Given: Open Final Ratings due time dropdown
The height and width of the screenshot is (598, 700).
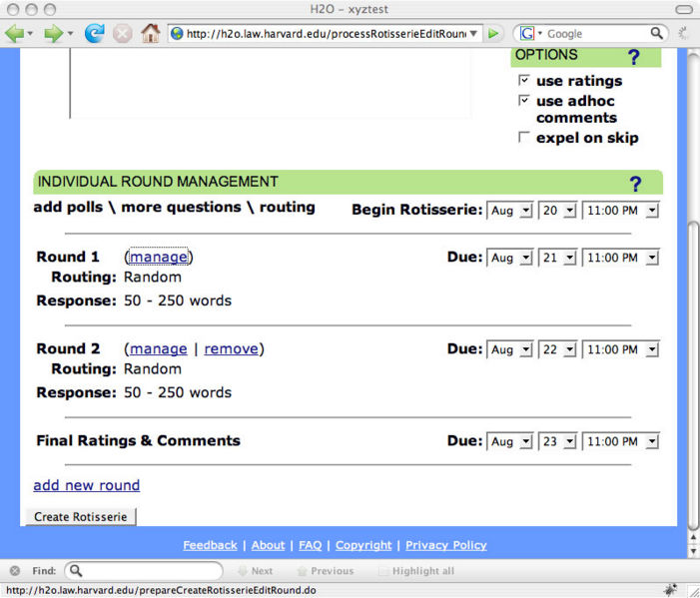Looking at the screenshot, I should point(620,441).
